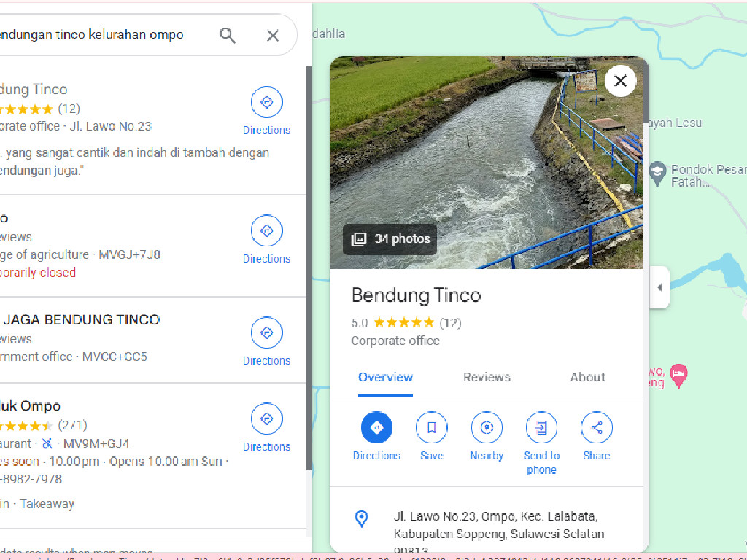Open the Bendung Tinco search result title
The height and width of the screenshot is (560, 747).
(34, 90)
